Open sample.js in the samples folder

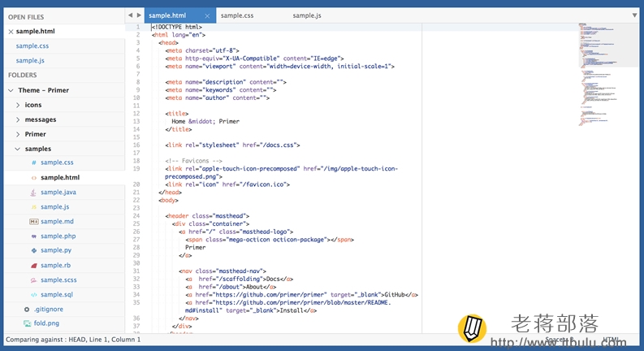(55, 206)
